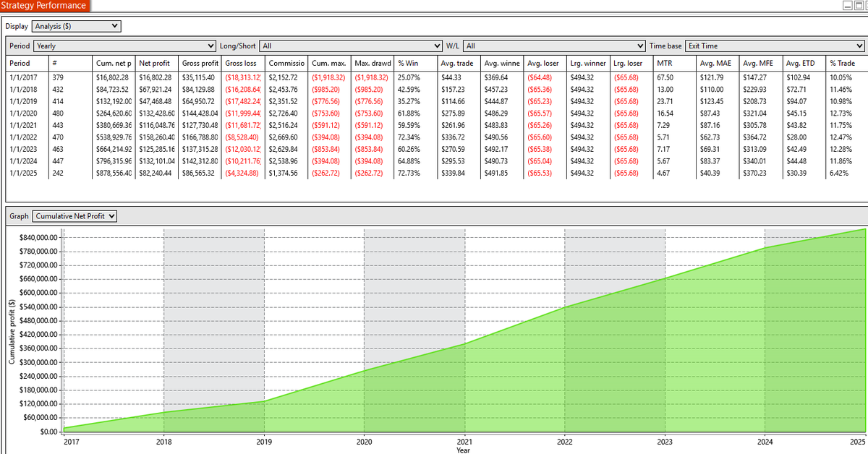The image size is (868, 454).
Task: Click the ($985.20) cumulative max drawdown cell
Action: pyautogui.click(x=328, y=89)
